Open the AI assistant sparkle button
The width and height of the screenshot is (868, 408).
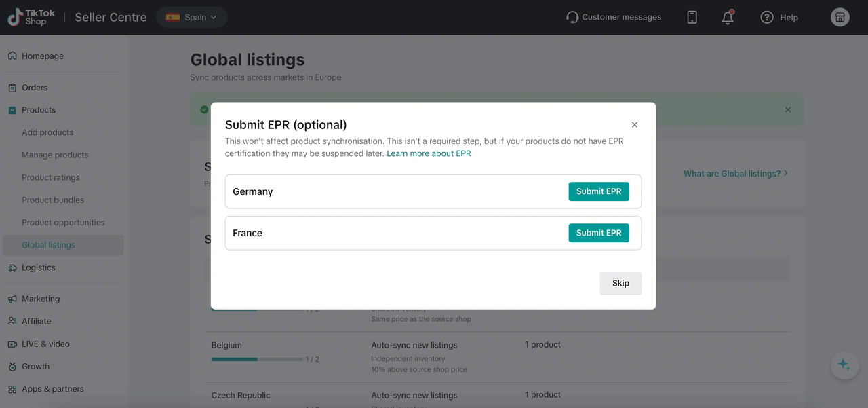[844, 365]
